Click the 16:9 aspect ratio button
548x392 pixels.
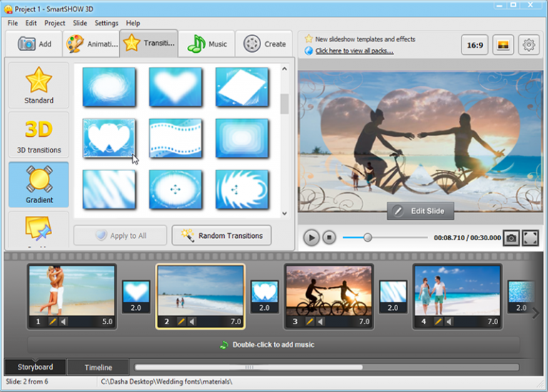475,45
